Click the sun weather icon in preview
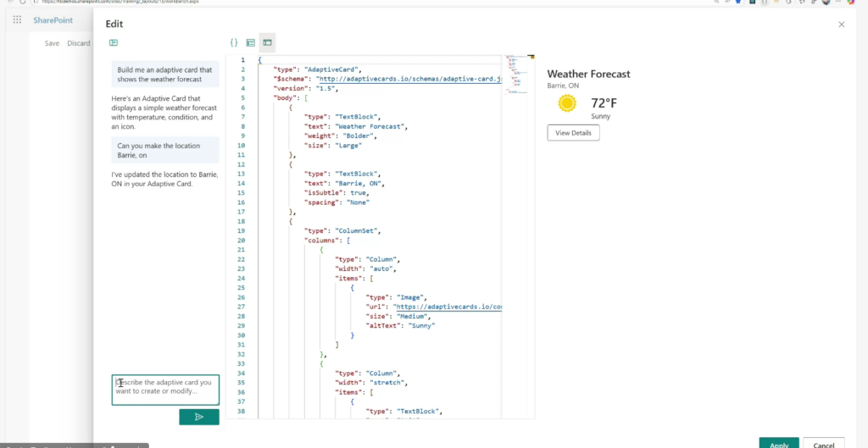868x448 pixels. [567, 103]
